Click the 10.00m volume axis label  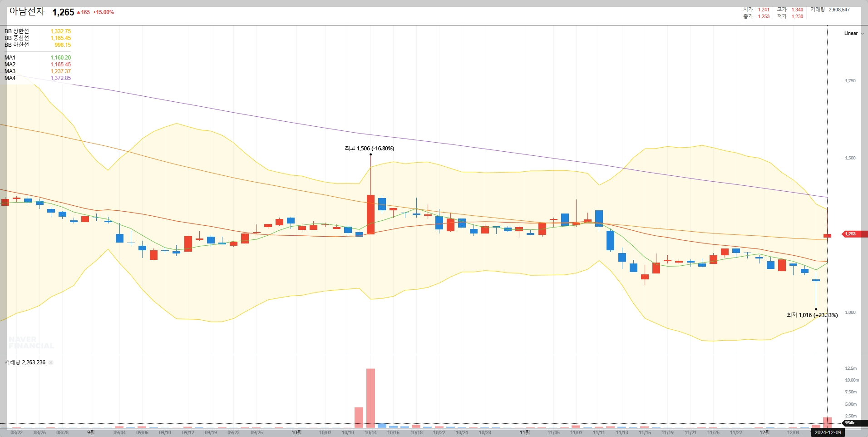click(852, 380)
